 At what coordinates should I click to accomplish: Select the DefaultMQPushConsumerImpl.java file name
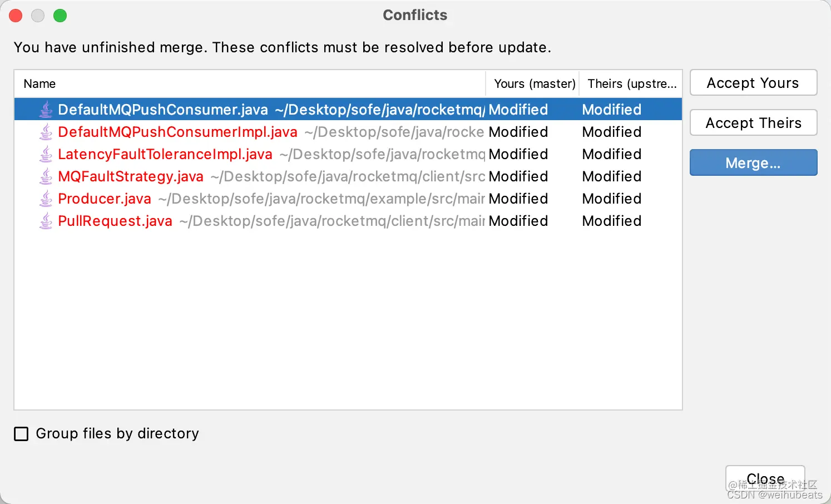coord(177,132)
